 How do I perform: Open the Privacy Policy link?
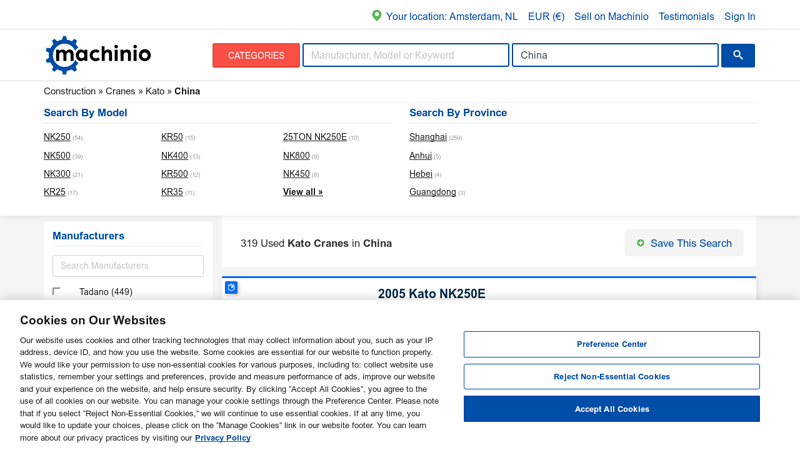pyautogui.click(x=223, y=438)
